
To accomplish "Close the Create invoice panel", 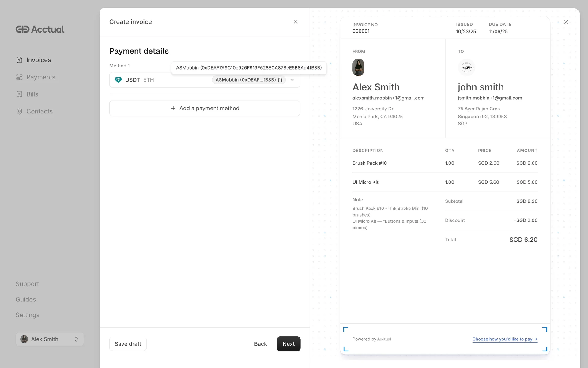I will coord(296,22).
